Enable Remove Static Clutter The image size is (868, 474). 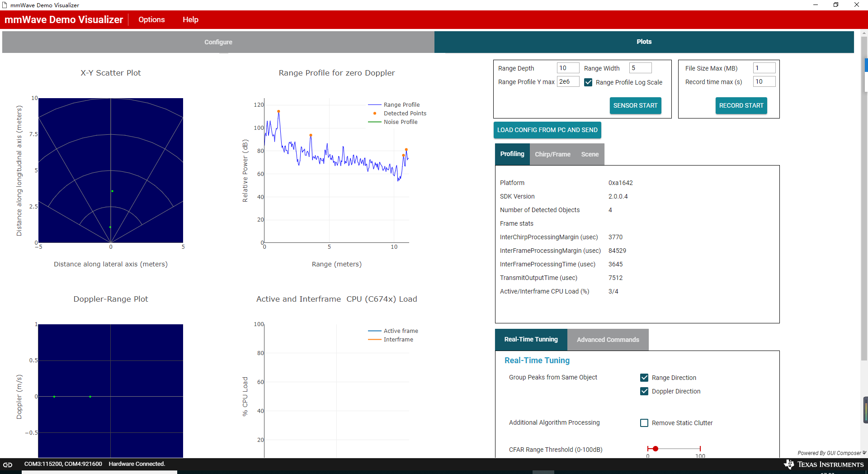tap(644, 423)
